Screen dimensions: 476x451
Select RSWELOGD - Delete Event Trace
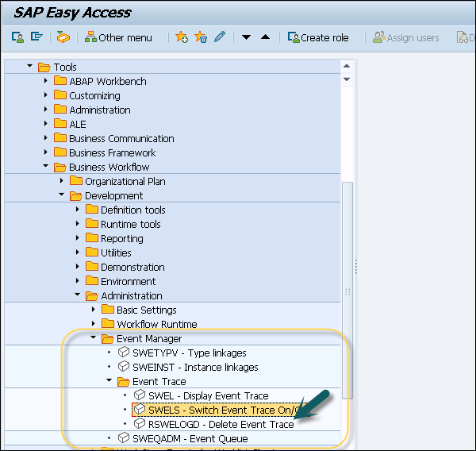221,424
